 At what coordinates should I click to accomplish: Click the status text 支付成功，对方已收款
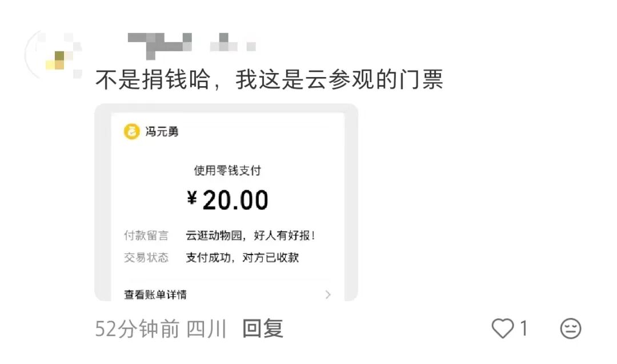click(242, 257)
